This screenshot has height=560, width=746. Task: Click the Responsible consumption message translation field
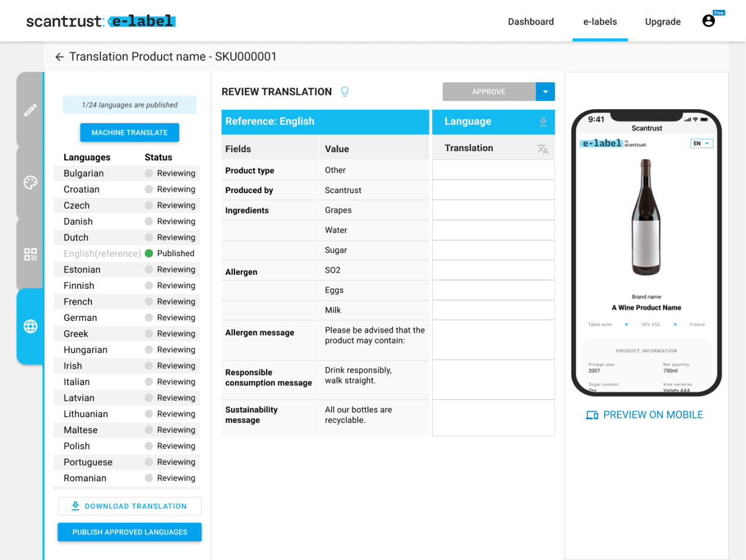493,380
